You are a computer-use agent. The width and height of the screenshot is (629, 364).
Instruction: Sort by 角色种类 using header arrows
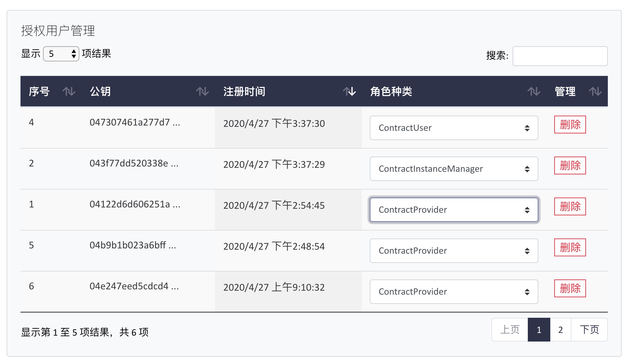tap(533, 91)
